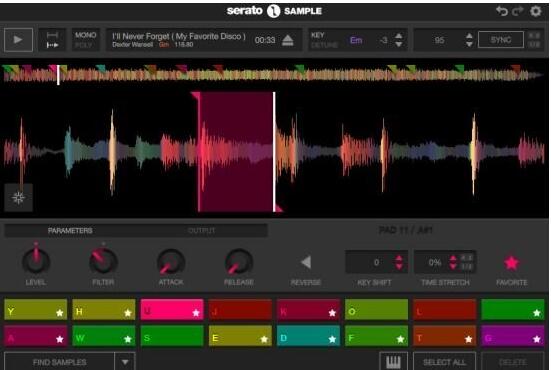
Task: Trigger yellow pad E
Action: click(x=240, y=336)
